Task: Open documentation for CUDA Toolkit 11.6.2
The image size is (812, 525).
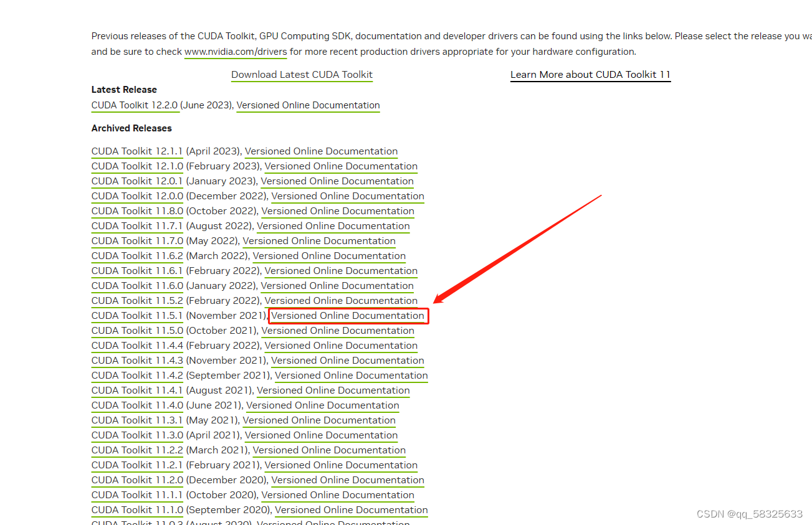Action: [x=329, y=256]
